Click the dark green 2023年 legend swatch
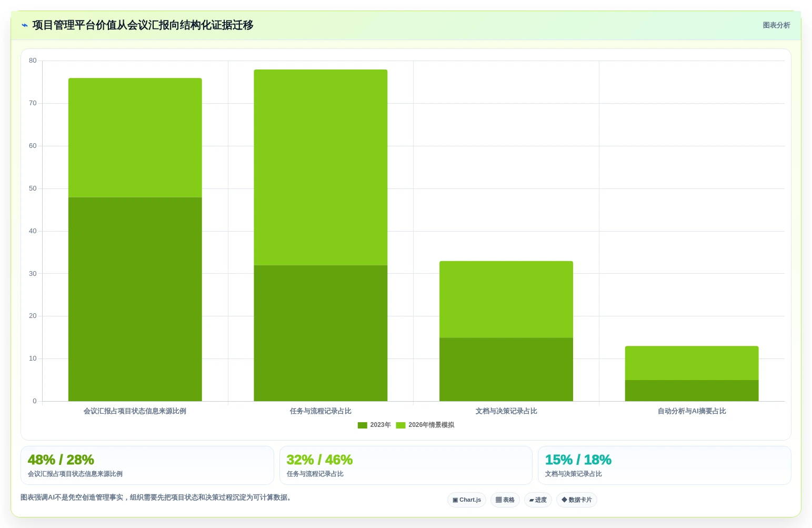The height and width of the screenshot is (528, 812). (363, 425)
